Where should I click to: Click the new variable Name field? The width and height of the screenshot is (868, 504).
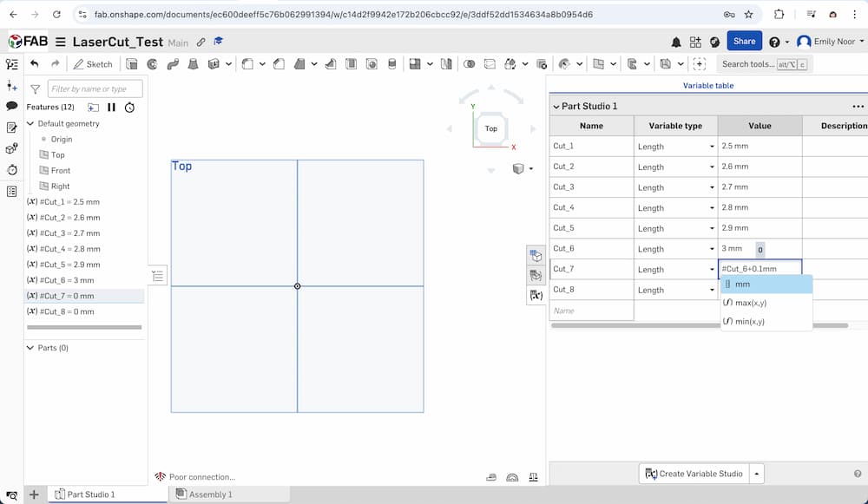coord(591,311)
